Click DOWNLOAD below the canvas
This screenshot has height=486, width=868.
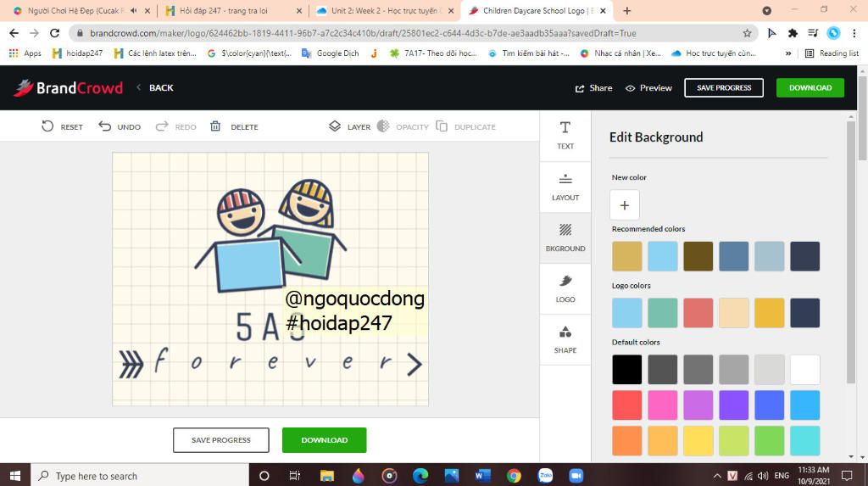[324, 440]
